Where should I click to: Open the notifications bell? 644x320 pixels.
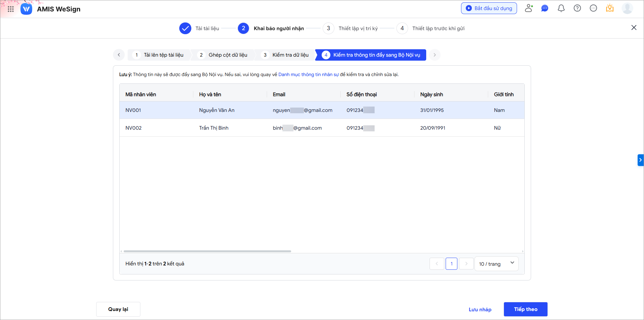[x=561, y=8]
